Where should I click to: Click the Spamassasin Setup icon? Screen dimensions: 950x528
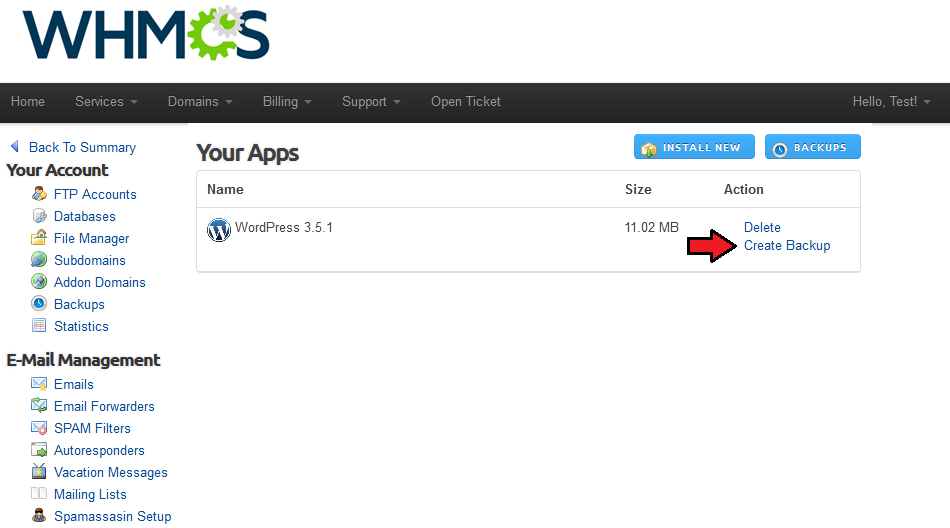point(39,516)
